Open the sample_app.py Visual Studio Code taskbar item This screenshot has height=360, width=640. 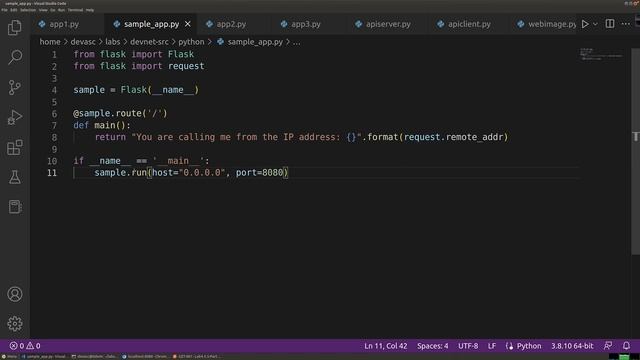click(44, 356)
